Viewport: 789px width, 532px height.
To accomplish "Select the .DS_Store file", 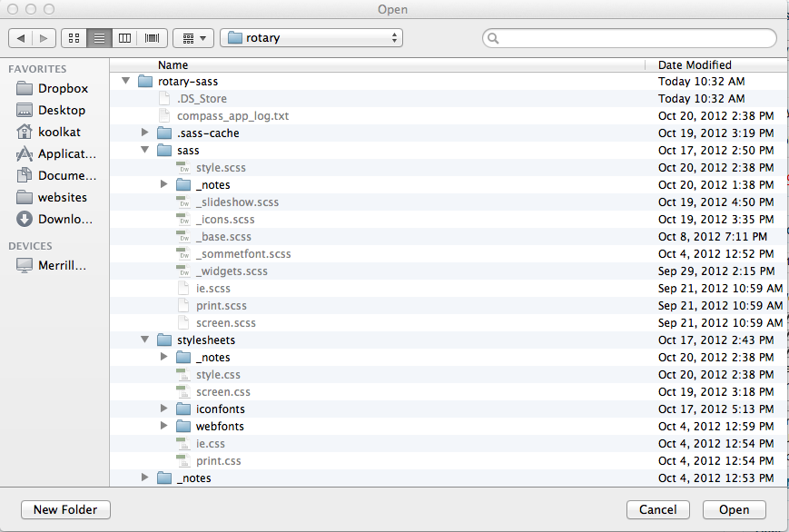I will point(448,99).
